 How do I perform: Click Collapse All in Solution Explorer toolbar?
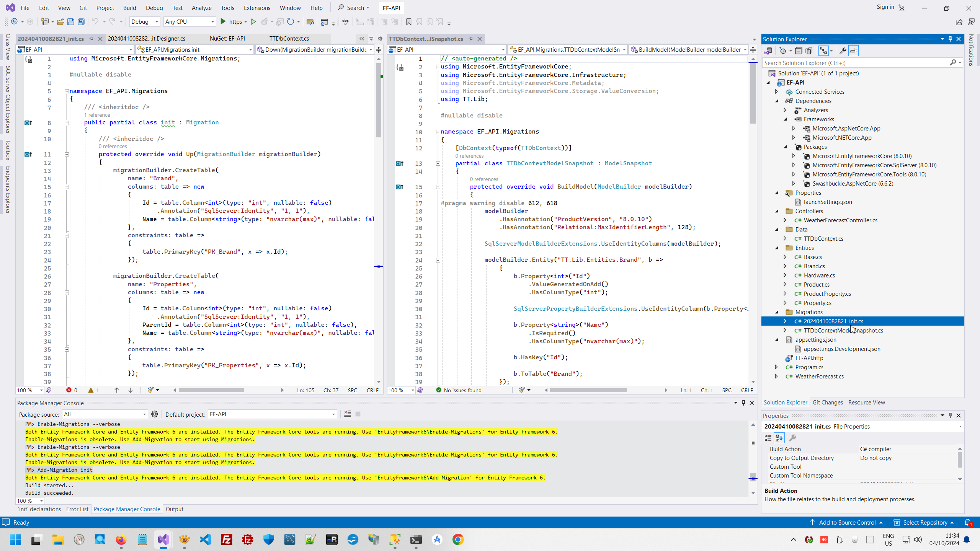[799, 51]
